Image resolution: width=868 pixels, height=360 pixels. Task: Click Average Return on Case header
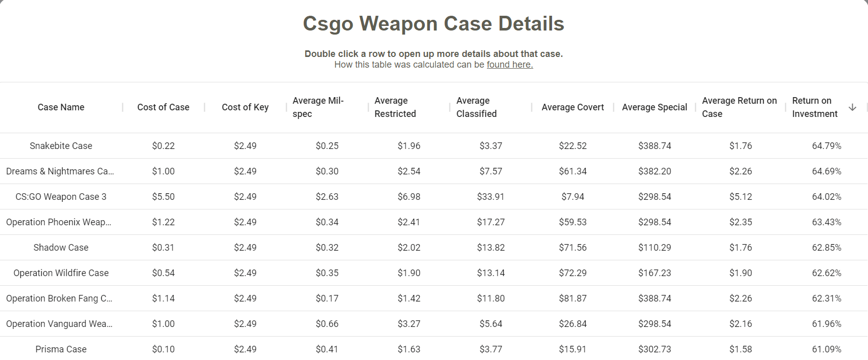pyautogui.click(x=739, y=107)
